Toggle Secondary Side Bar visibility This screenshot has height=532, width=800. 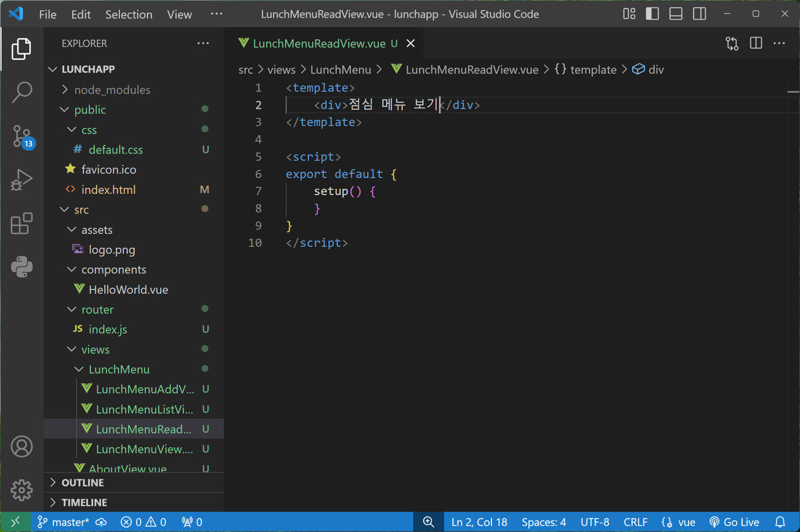pos(700,14)
